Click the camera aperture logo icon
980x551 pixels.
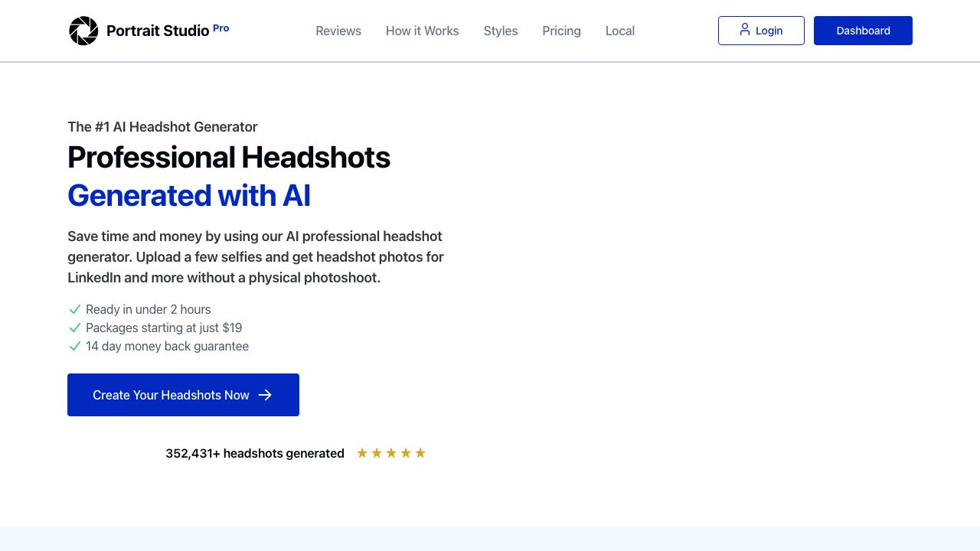coord(83,31)
